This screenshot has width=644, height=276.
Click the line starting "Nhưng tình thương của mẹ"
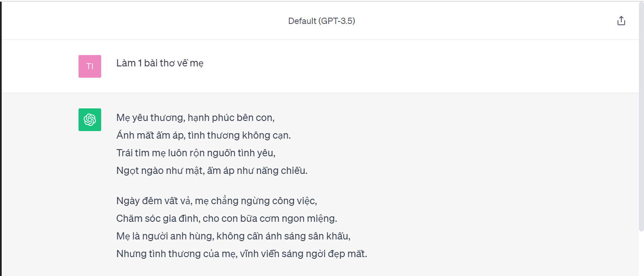[242, 254]
